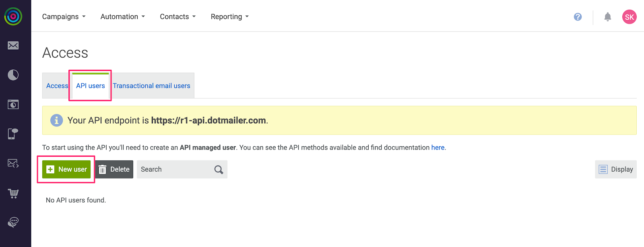Open the pie chart reporting sidebar icon
Image resolution: width=644 pixels, height=247 pixels.
[x=13, y=75]
